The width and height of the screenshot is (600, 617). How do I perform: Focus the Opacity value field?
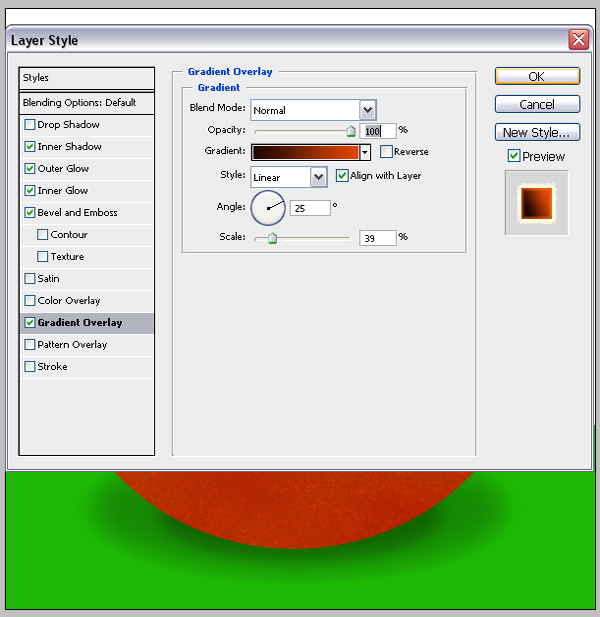click(378, 131)
